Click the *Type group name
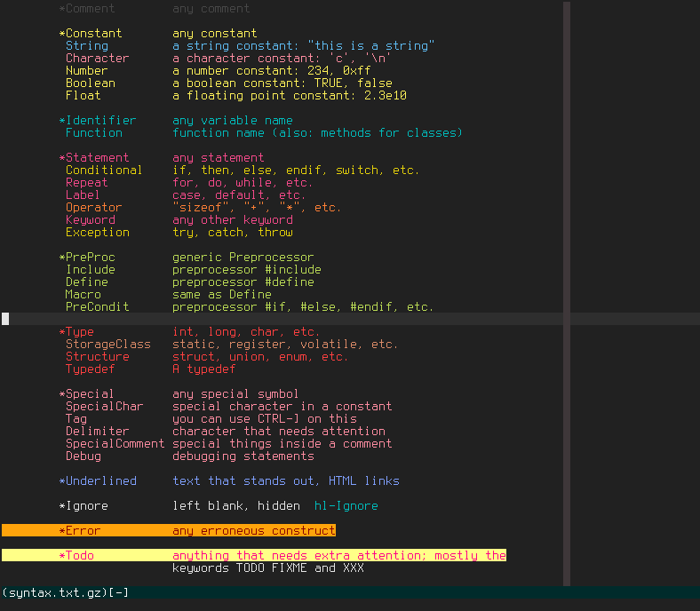The image size is (700, 611). 76,332
